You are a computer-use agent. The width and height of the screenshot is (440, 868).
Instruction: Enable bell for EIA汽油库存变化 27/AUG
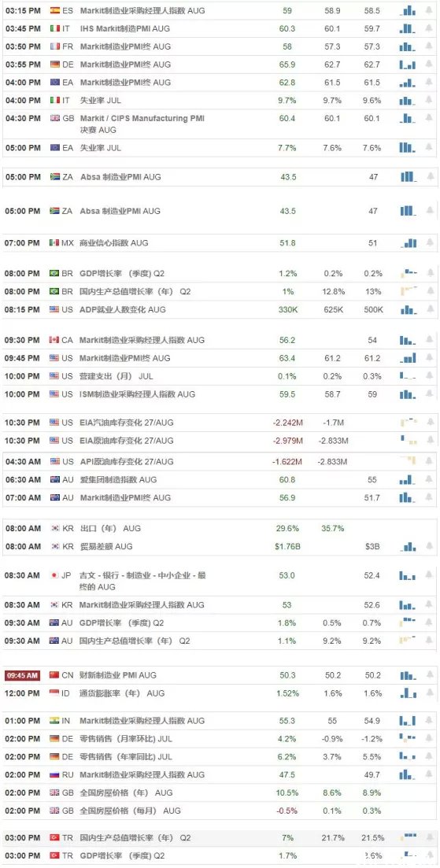430,423
